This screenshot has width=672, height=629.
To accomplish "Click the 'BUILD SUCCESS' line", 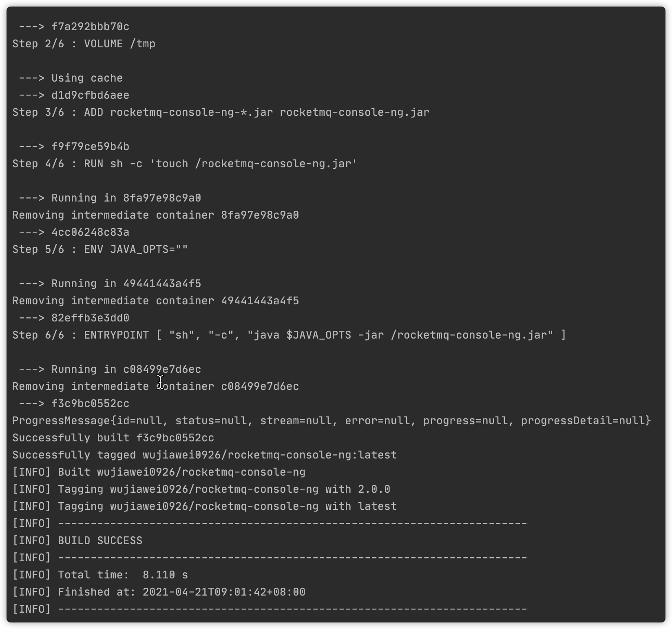I will click(x=77, y=540).
